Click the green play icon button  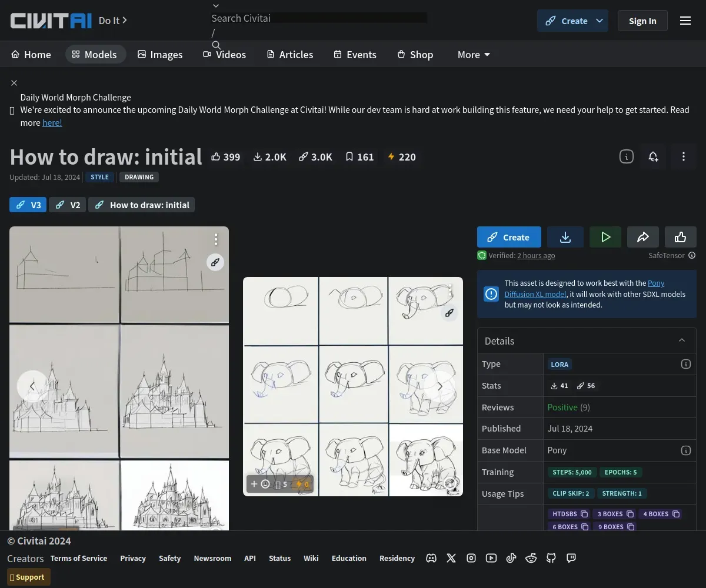click(605, 237)
